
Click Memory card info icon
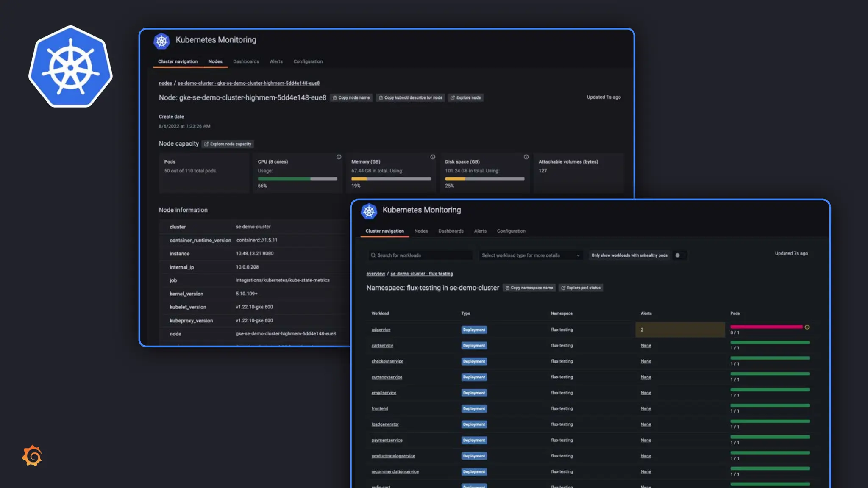click(x=432, y=157)
